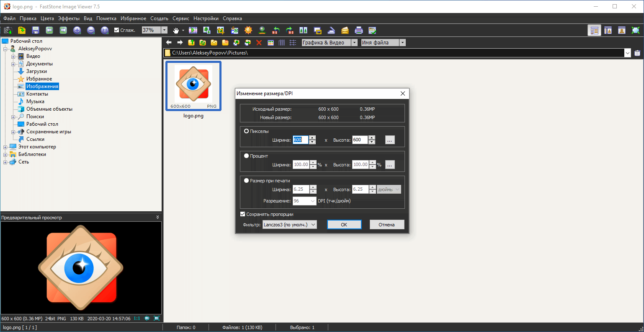The image size is (644, 332).
Task: Click the compare selected images icon
Action: pos(304,30)
